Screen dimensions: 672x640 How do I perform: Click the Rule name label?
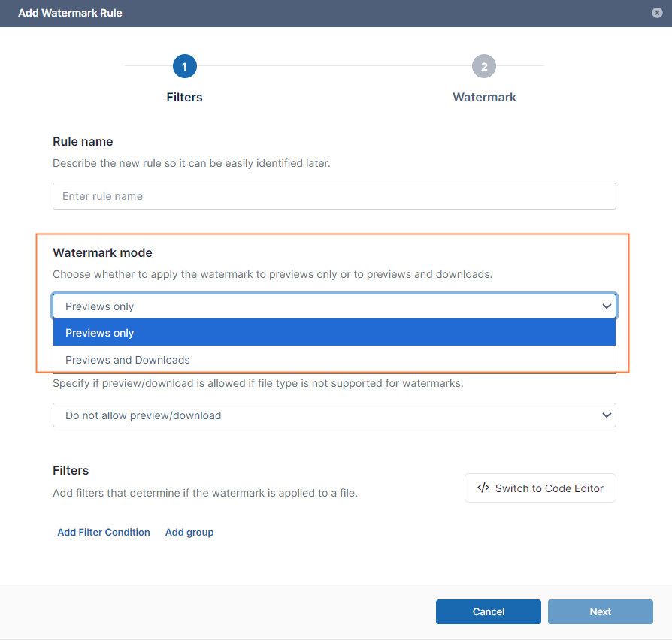[83, 142]
